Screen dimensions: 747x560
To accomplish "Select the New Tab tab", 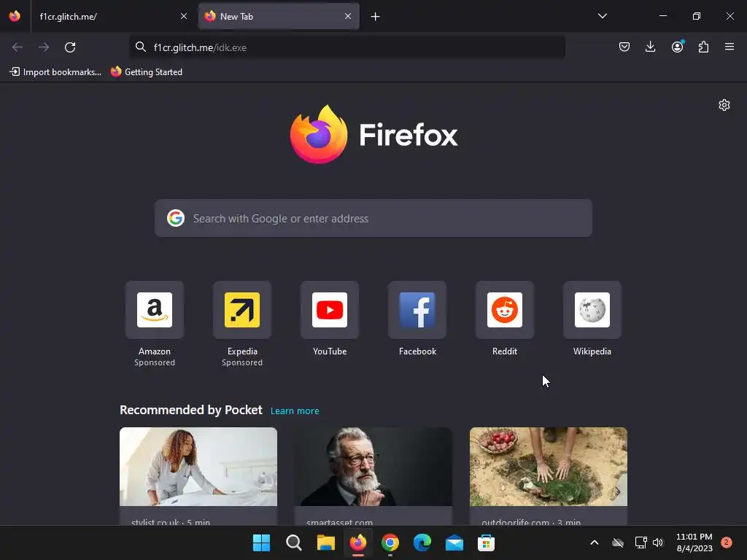I will (279, 16).
